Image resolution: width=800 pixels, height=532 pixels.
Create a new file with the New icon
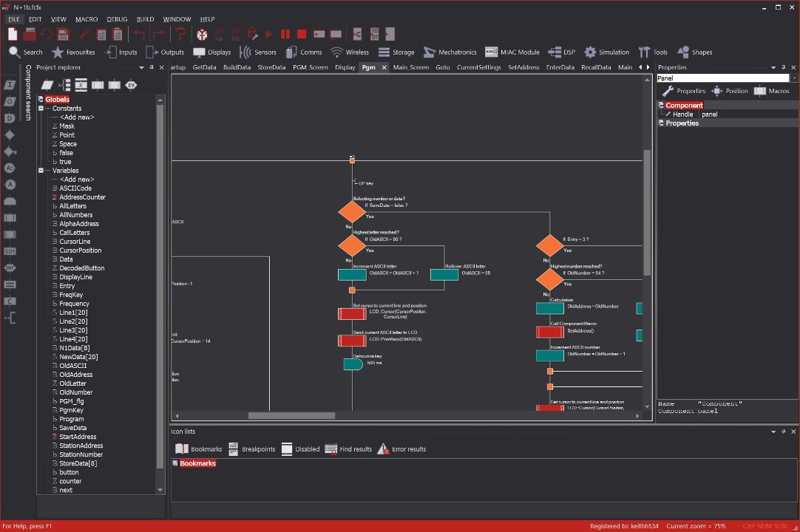pyautogui.click(x=13, y=34)
